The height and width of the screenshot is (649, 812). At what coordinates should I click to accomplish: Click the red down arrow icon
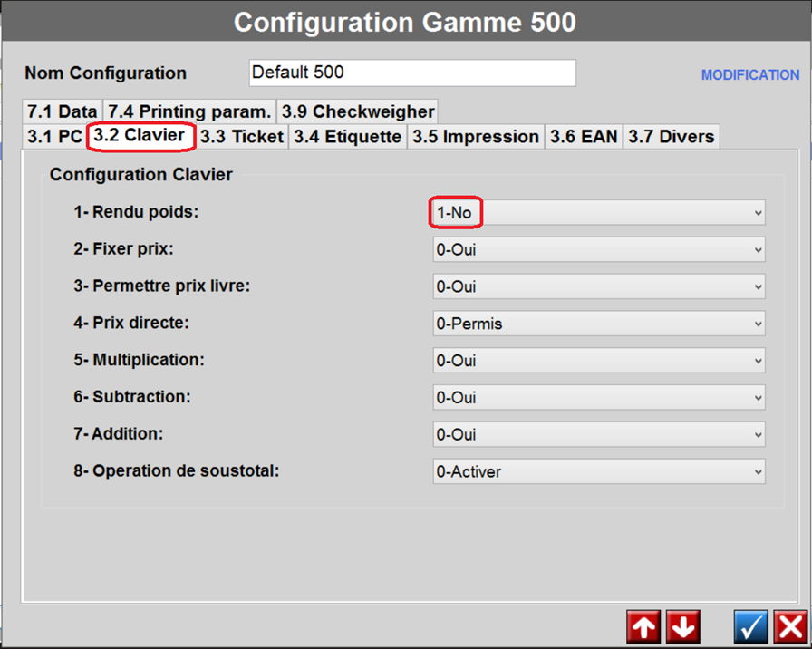pyautogui.click(x=683, y=626)
